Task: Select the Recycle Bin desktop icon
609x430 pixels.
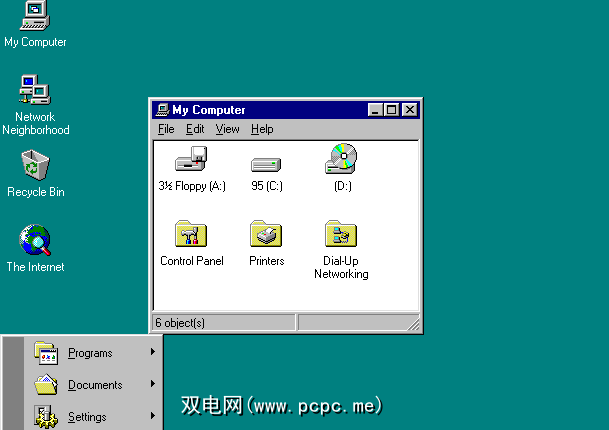Action: tap(35, 165)
